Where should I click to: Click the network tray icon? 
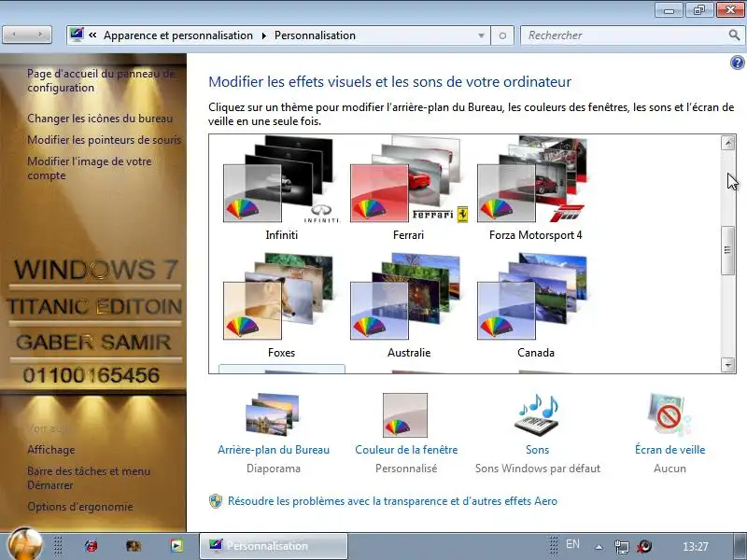[x=622, y=546]
